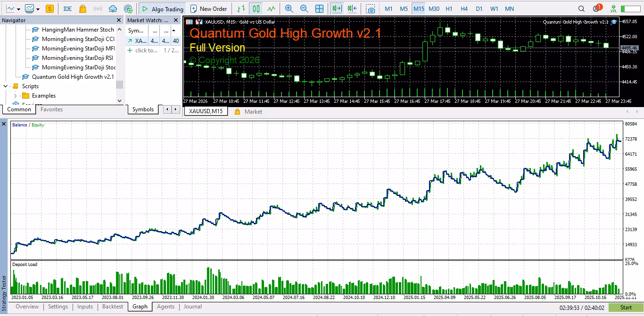Tile chart windows with grid icon
This screenshot has width=644, height=316.
(x=319, y=8)
